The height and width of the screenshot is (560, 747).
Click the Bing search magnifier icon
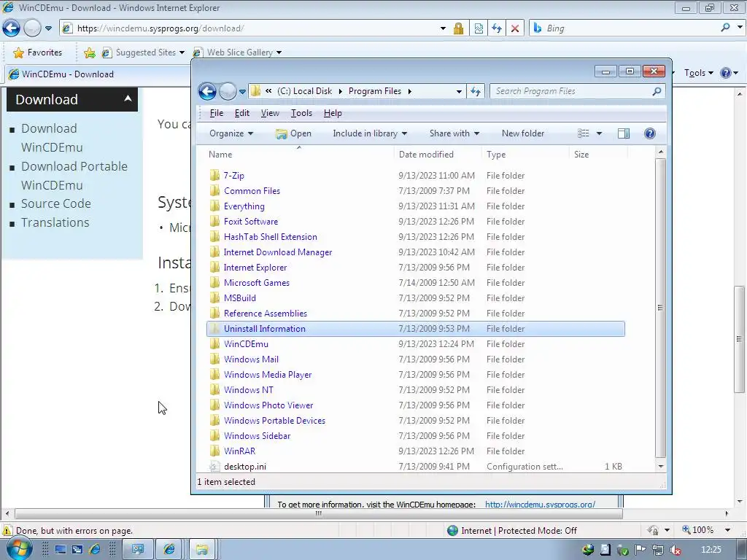[x=726, y=28]
